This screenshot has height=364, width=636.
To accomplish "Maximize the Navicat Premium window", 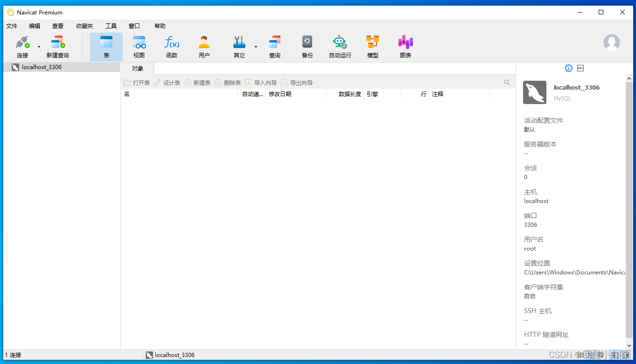I will [x=601, y=12].
